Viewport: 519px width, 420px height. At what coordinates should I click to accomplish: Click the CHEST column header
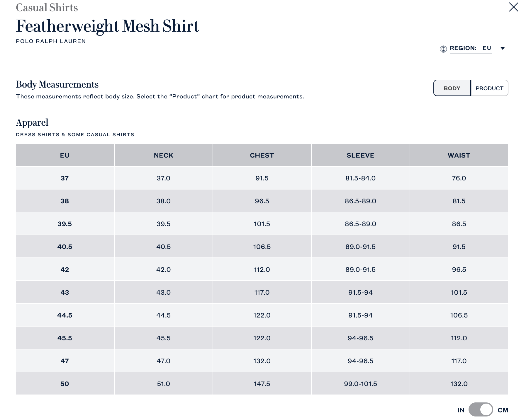tap(262, 155)
